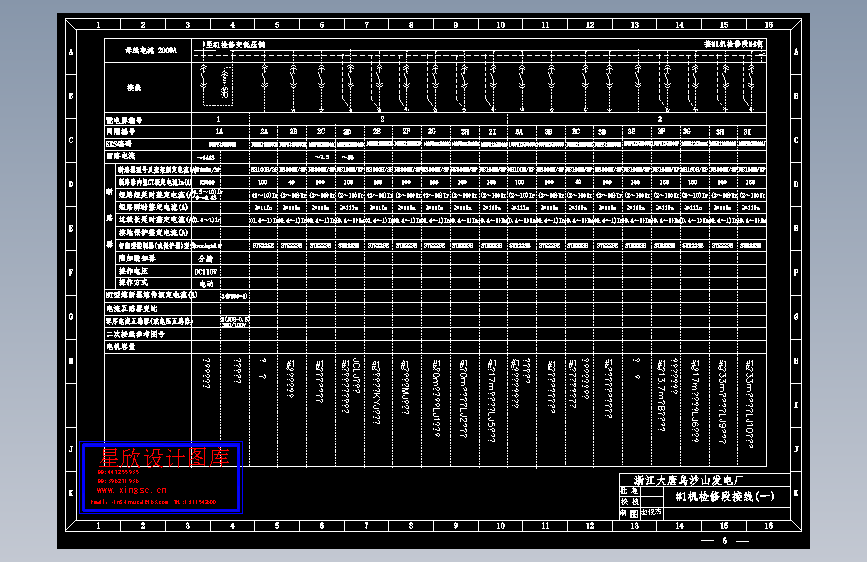Click the 操作方式 row label
The image size is (867, 562).
pyautogui.click(x=133, y=283)
